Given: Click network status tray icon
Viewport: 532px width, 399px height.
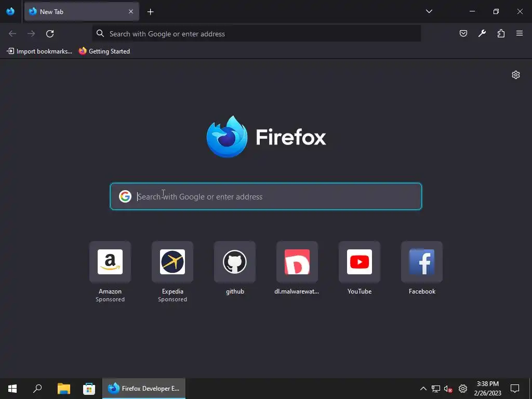Looking at the screenshot, I should 436,389.
